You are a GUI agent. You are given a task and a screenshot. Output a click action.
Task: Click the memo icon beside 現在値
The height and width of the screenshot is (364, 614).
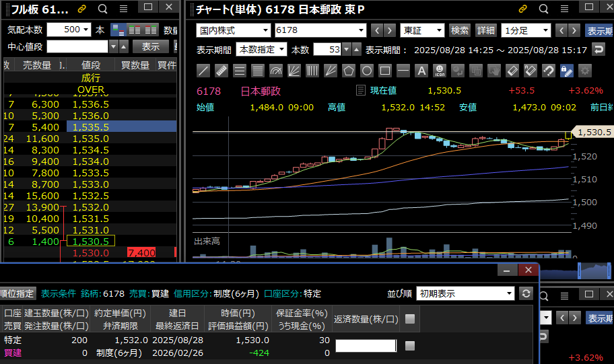pyautogui.click(x=361, y=90)
